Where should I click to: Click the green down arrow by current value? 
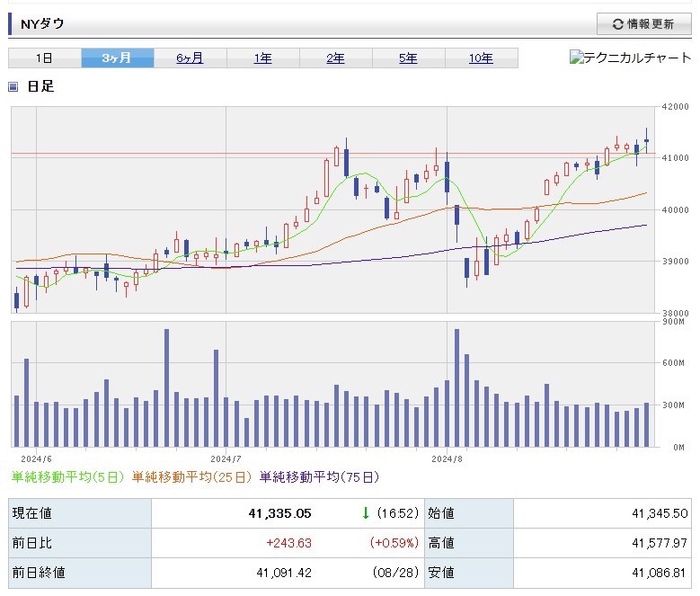(366, 513)
